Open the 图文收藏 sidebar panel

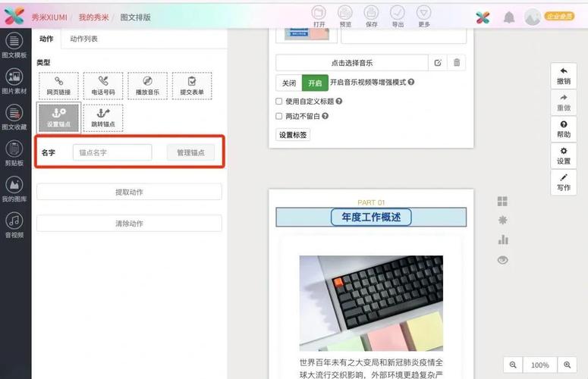14,117
